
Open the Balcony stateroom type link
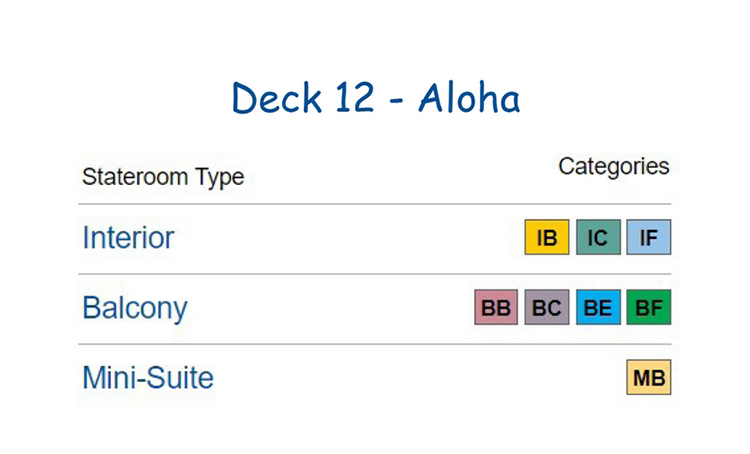pos(135,308)
